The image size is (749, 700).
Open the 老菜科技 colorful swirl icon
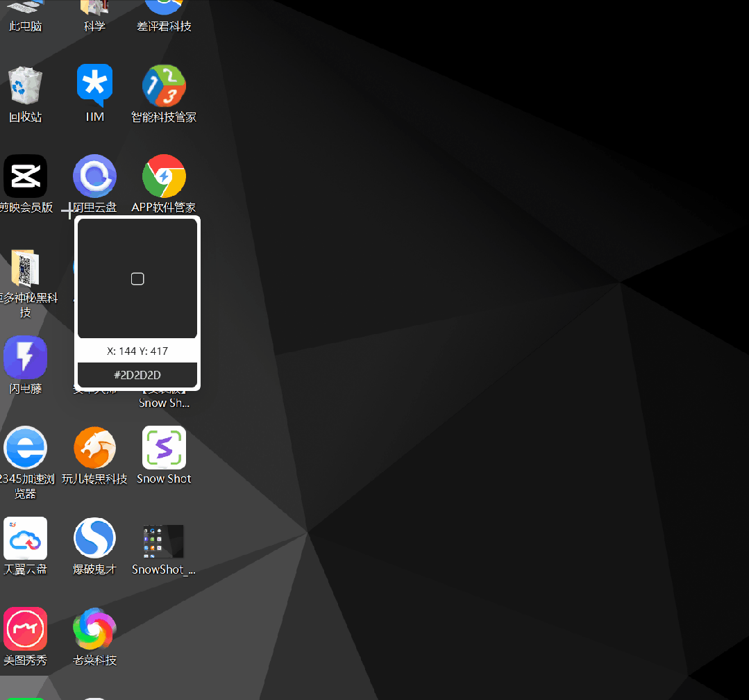94,628
